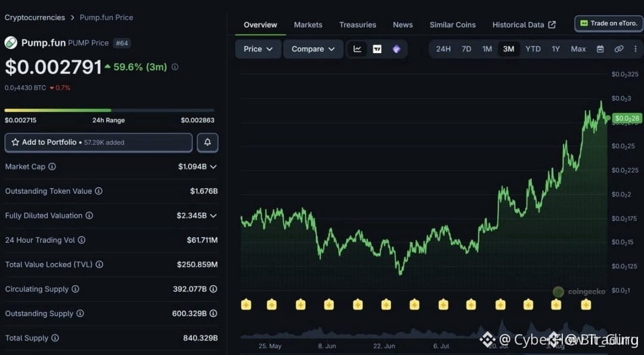
Task: Switch to the TradingView chart icon
Action: (x=377, y=50)
